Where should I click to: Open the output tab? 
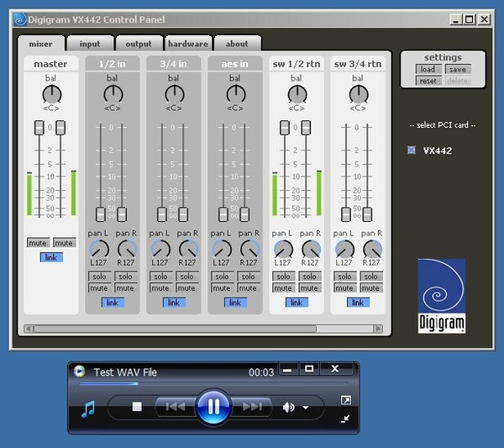pyautogui.click(x=139, y=44)
